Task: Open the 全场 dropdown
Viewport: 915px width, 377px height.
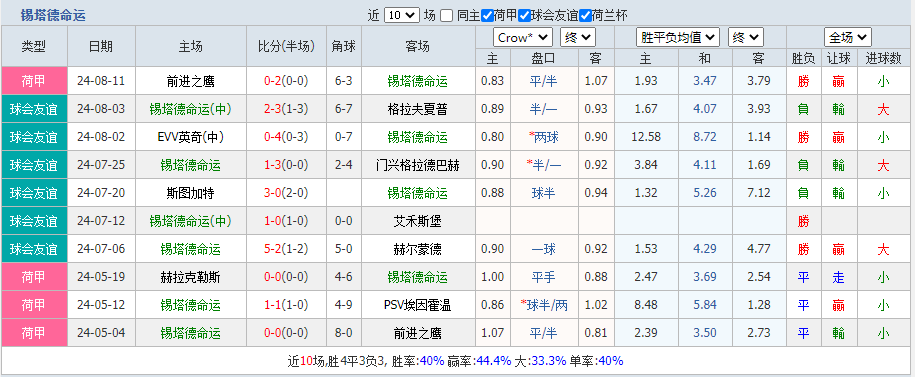Action: (x=847, y=38)
